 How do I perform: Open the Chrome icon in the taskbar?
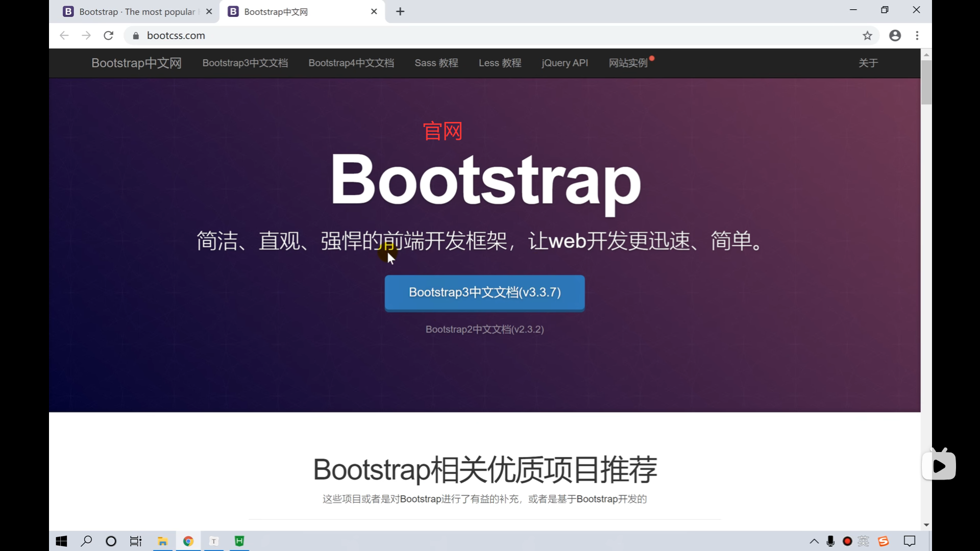tap(188, 541)
